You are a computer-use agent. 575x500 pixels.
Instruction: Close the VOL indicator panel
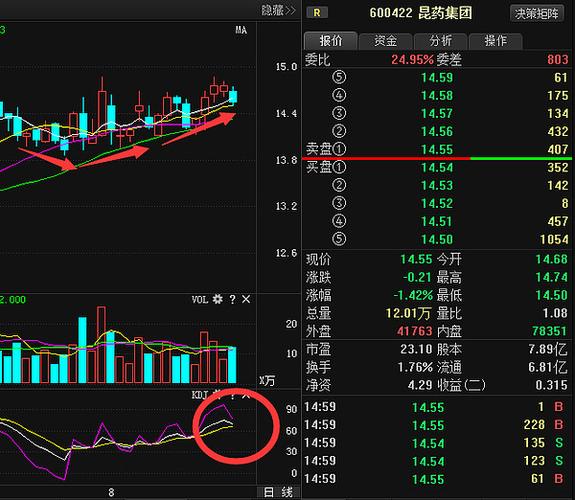point(246,299)
